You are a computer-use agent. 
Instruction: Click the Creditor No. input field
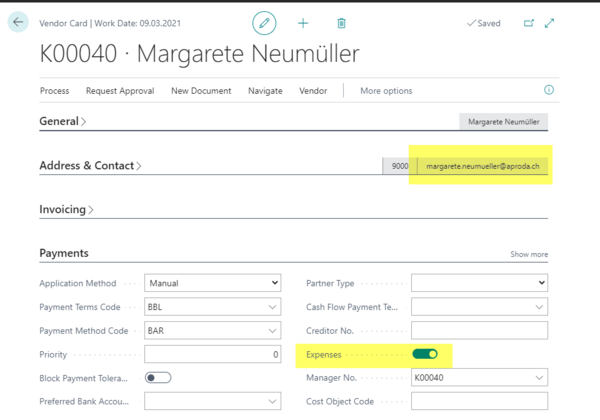point(479,330)
